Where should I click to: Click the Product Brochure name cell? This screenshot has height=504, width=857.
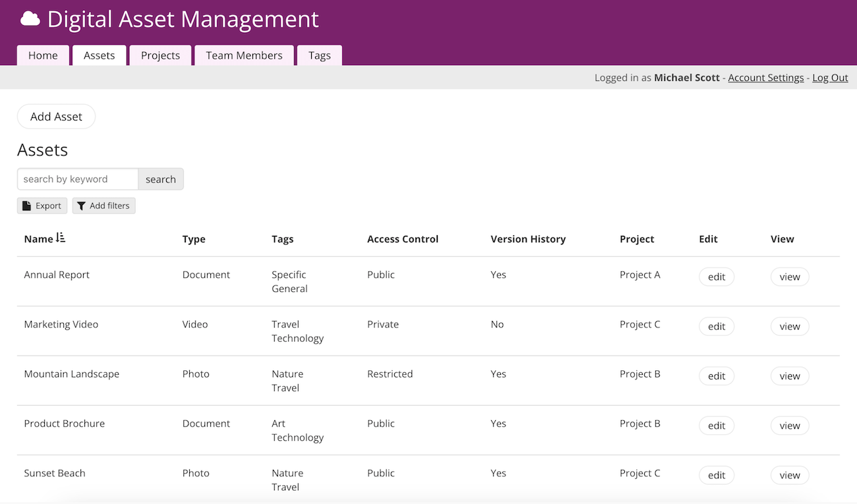65,424
